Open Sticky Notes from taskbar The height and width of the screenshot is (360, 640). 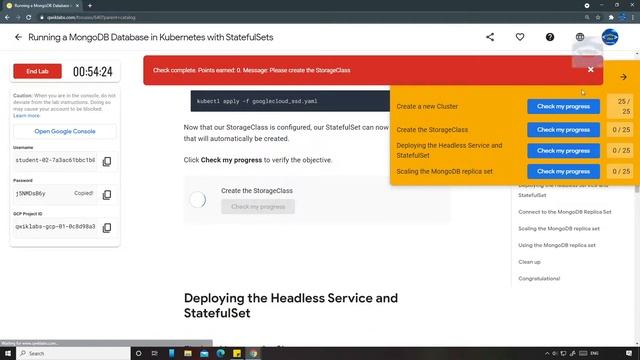click(237, 353)
